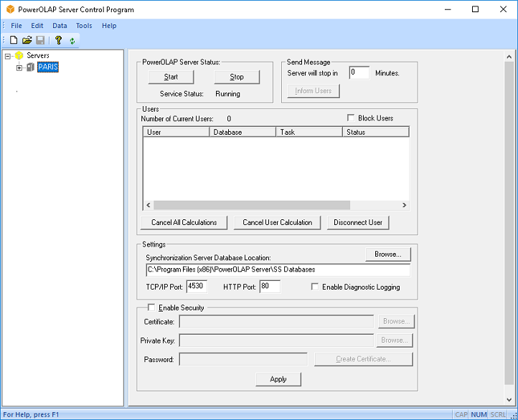
Task: Open the Edit menu
Action: point(37,26)
